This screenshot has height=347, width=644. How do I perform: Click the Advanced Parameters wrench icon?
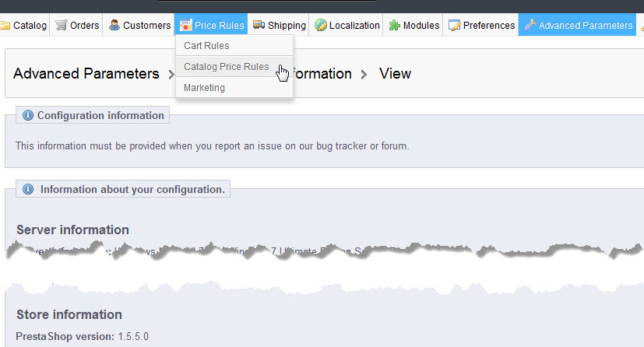(x=530, y=25)
